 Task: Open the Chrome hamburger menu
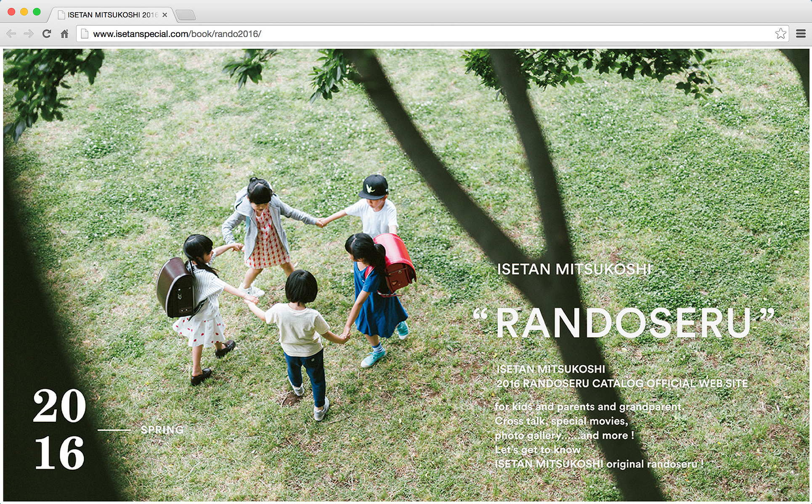(801, 34)
